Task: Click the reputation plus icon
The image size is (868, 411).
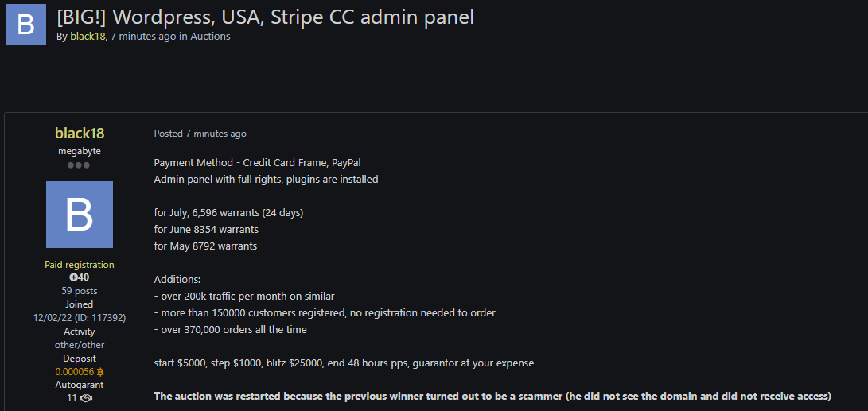Action: point(74,277)
